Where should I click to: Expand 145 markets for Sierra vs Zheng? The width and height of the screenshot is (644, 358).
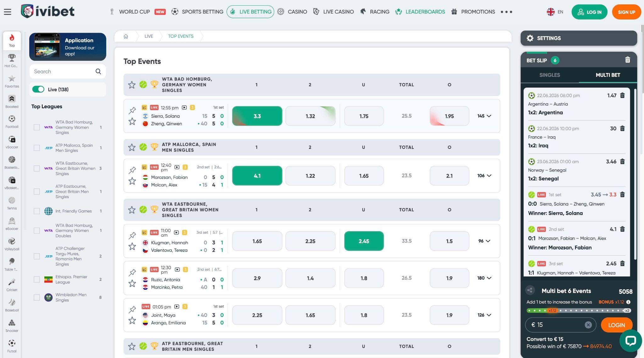[x=484, y=116]
